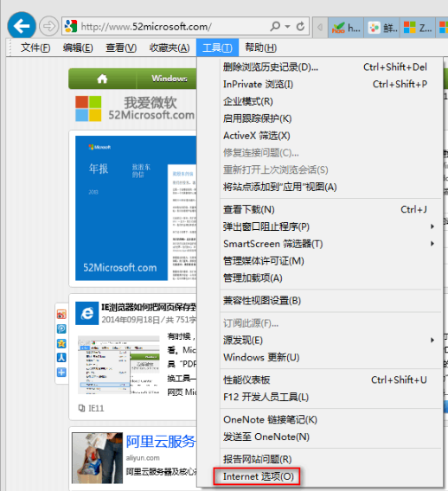
Task: Open the 文件(F) menu
Action: [x=35, y=48]
